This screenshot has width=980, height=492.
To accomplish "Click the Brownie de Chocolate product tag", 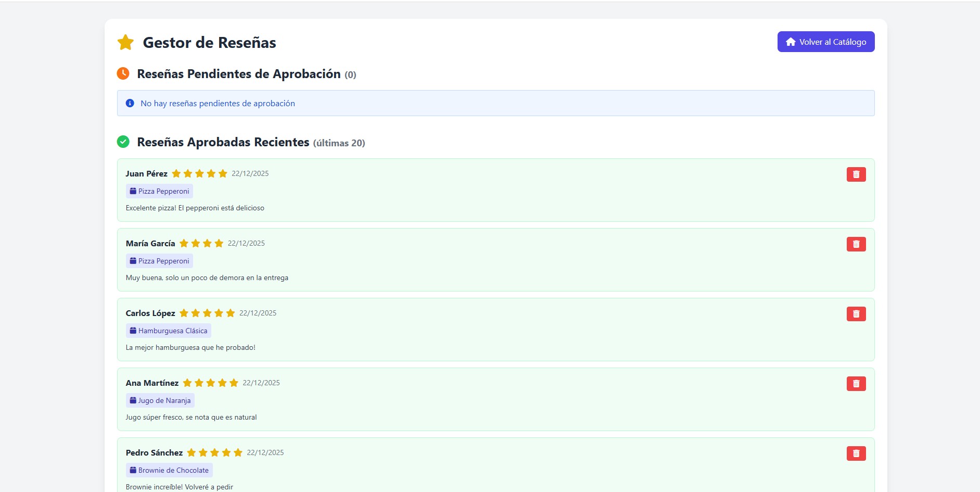I will (169, 470).
